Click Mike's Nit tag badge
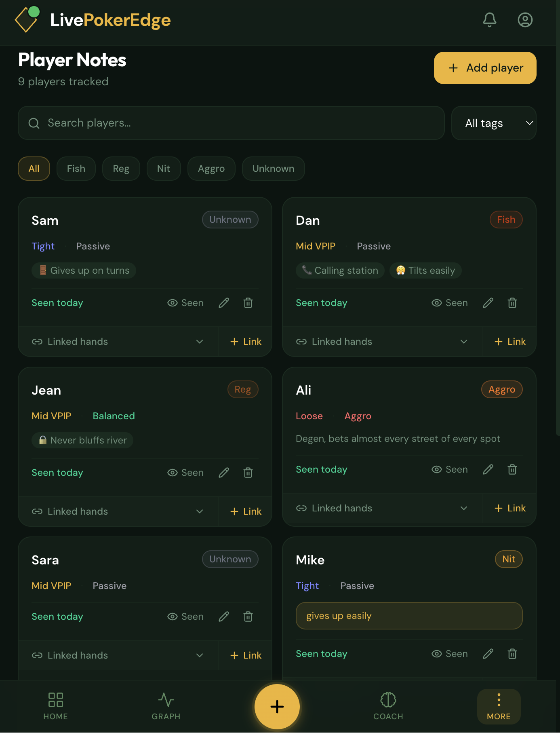This screenshot has height=735, width=560. [509, 559]
